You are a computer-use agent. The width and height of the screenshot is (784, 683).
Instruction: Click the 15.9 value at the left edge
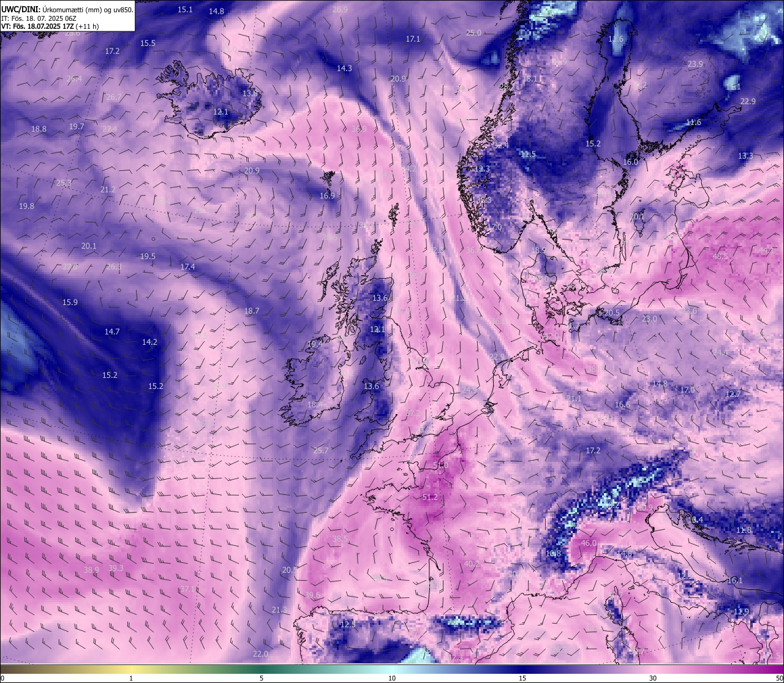coord(70,302)
